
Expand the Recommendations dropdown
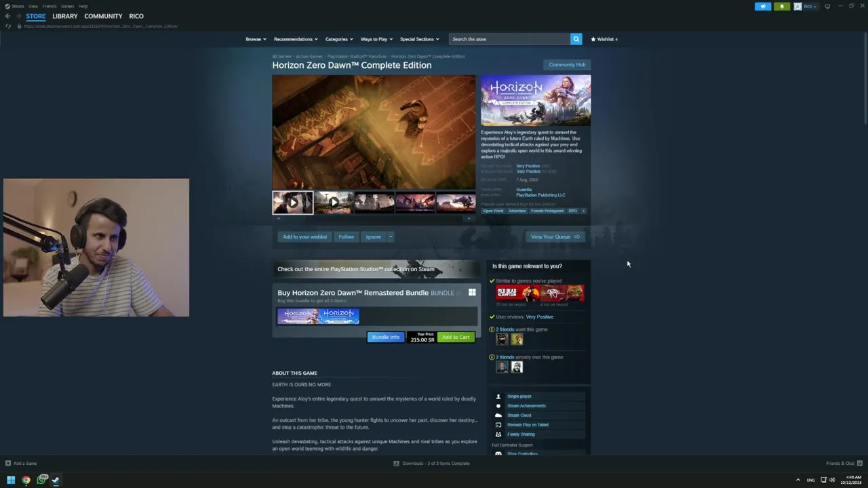296,39
